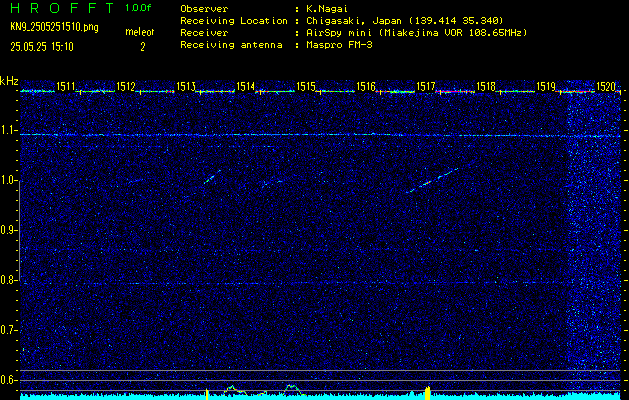Click the 1519 time marker
Screen dimensions: 629x400
[x=546, y=86]
